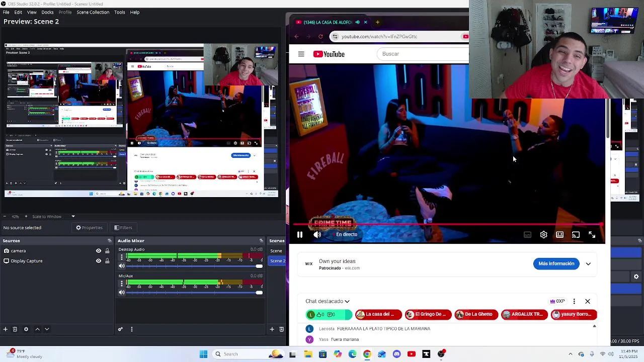644x362 pixels.
Task: Add a new source with the plus icon
Action: pos(6,329)
